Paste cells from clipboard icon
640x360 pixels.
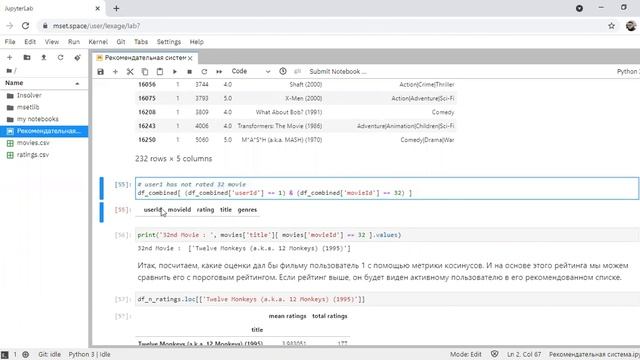tap(160, 71)
